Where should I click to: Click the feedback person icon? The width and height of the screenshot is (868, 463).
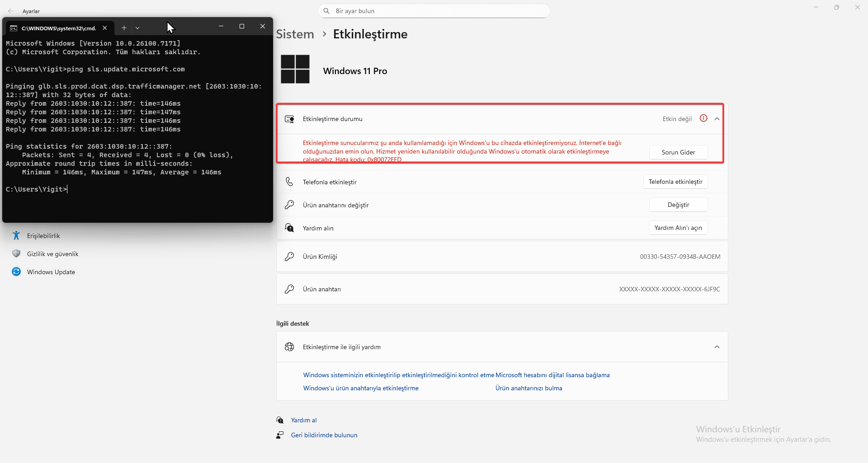click(x=280, y=435)
